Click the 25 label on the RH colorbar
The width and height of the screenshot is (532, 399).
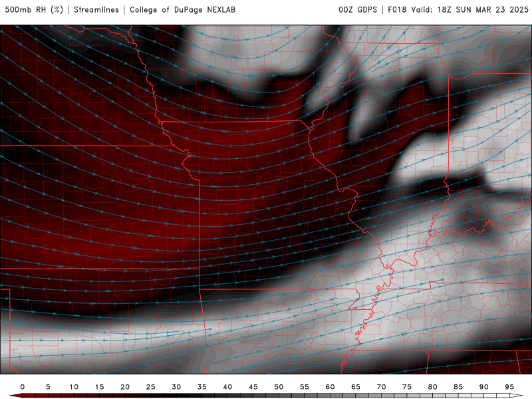[x=151, y=387]
